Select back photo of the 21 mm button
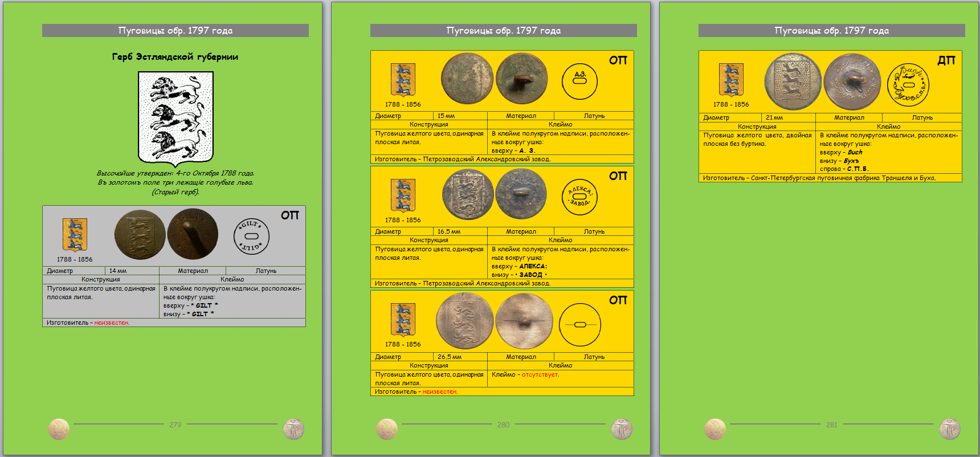 pos(852,82)
